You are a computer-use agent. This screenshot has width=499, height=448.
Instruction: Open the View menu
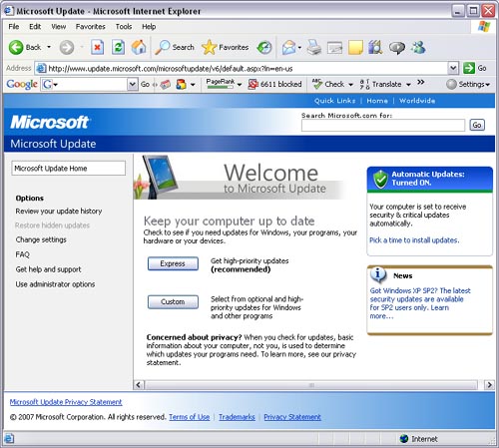coord(59,27)
